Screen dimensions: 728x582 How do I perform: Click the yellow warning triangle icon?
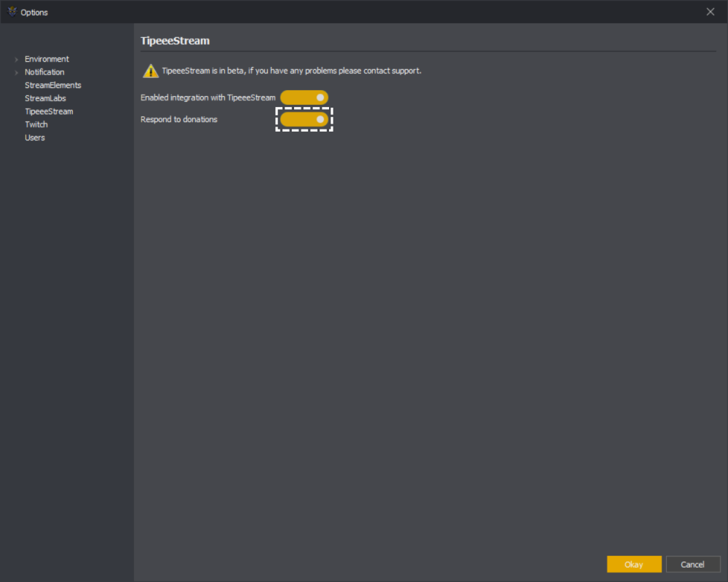click(x=151, y=71)
